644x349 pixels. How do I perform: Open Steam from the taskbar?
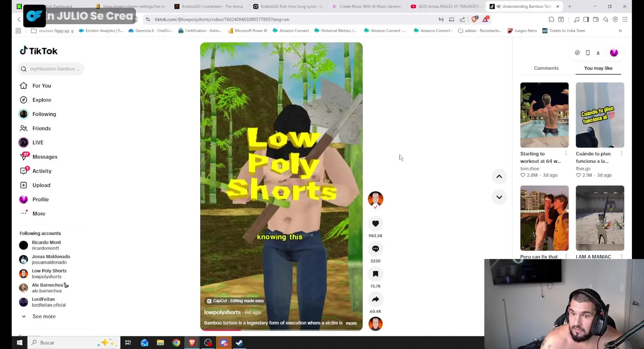pos(239,343)
